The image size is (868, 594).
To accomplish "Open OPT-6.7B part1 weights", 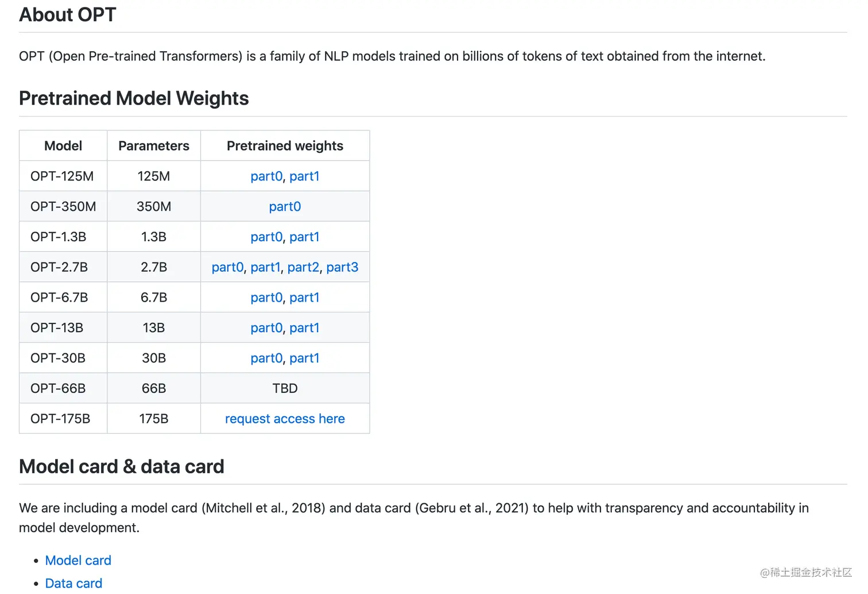I will click(x=304, y=298).
